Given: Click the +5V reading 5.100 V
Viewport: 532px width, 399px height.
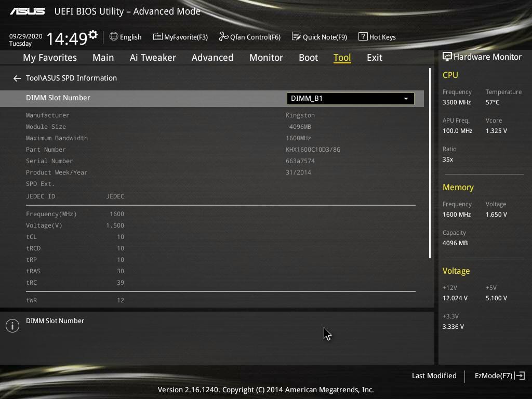Looking at the screenshot, I should coord(496,298).
